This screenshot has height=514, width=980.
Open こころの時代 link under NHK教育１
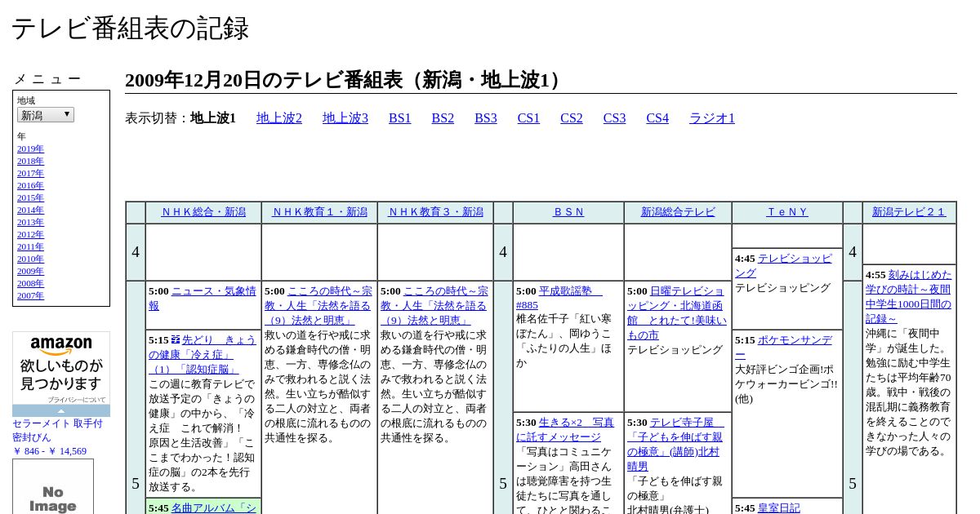click(x=318, y=305)
